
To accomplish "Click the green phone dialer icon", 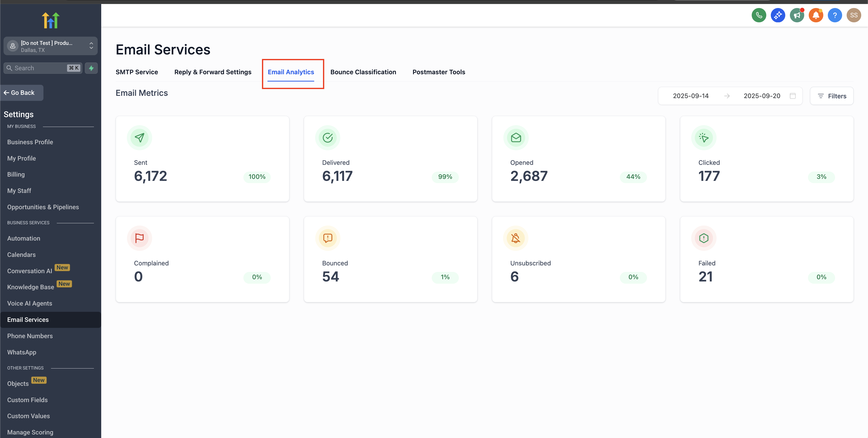I will pyautogui.click(x=758, y=15).
